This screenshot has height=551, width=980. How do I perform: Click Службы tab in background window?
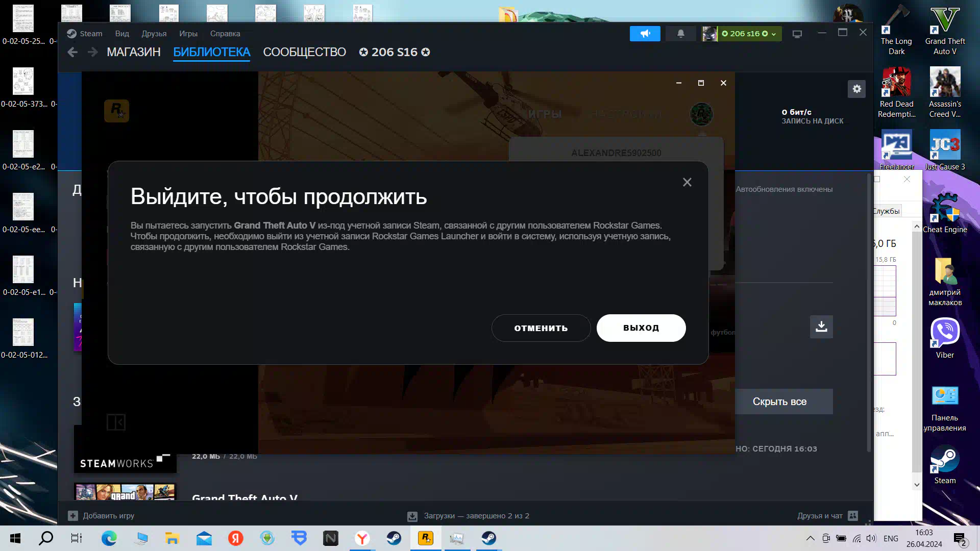[x=887, y=211]
